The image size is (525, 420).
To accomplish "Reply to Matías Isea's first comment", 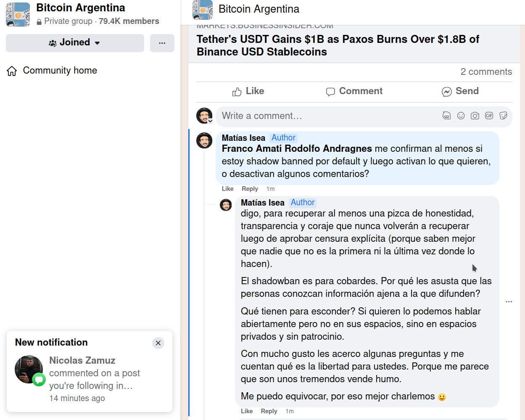I will point(250,189).
